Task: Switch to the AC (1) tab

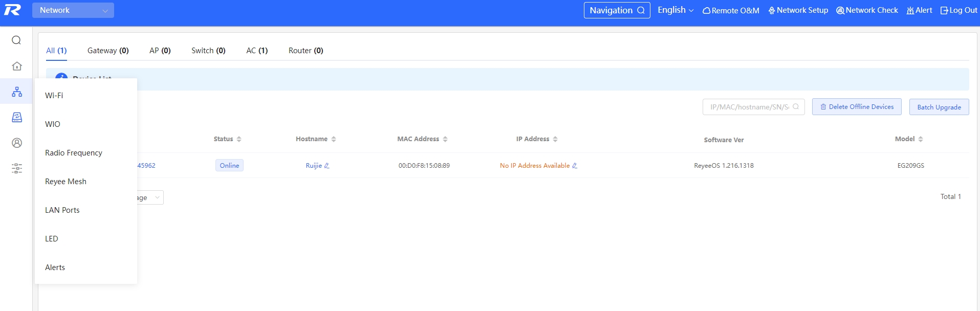Action: [x=257, y=51]
